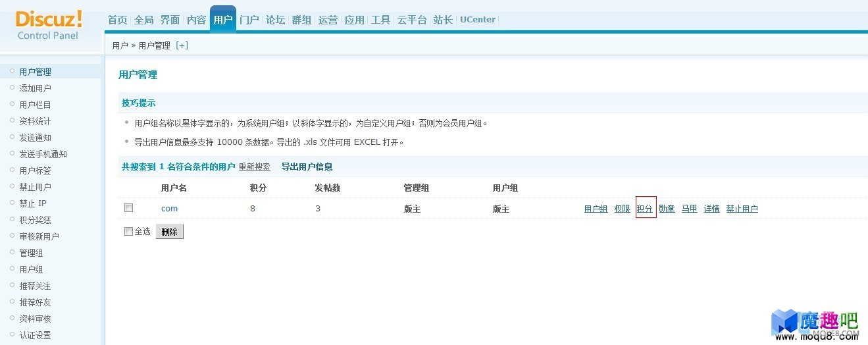Switch to the 界面 navigation tab
868x345 pixels.
pyautogui.click(x=170, y=20)
